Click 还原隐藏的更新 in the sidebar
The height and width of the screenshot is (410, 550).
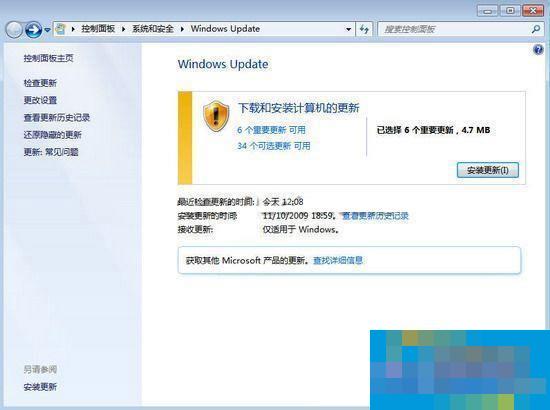[53, 135]
